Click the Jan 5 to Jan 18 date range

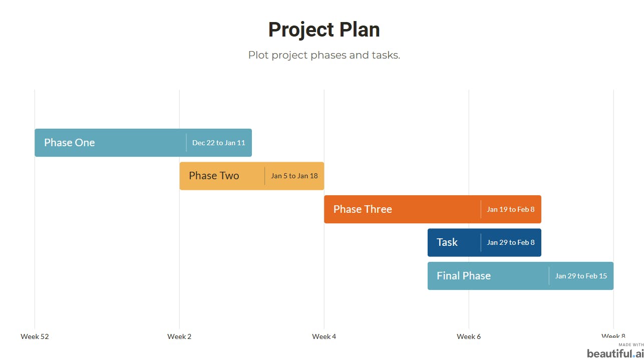[x=294, y=176]
